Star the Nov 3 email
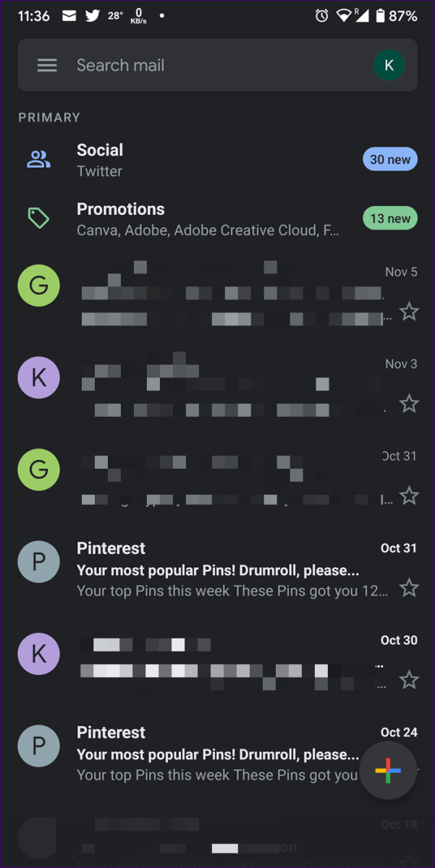 tap(410, 404)
